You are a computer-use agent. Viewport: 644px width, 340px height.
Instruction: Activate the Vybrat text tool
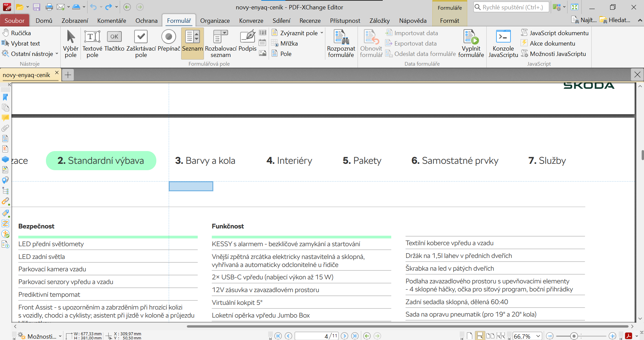click(x=21, y=43)
